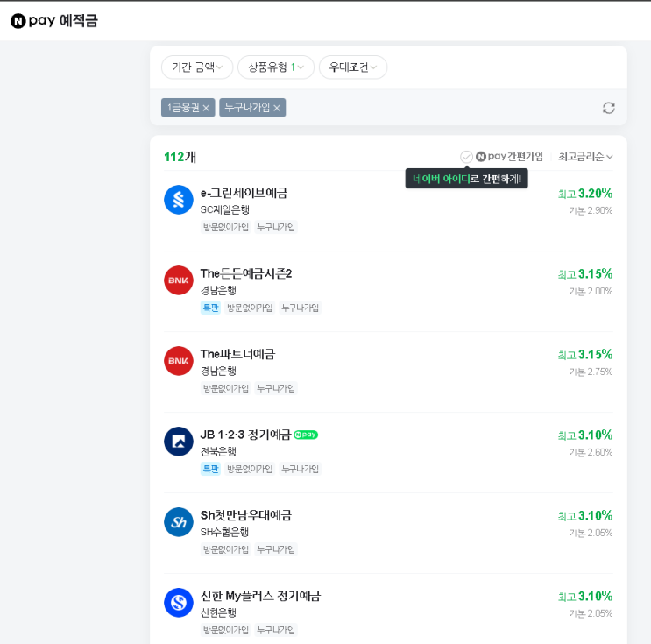Click 누구나가입 tag under e-그린세이브예금
This screenshot has width=651, height=644.
(276, 227)
